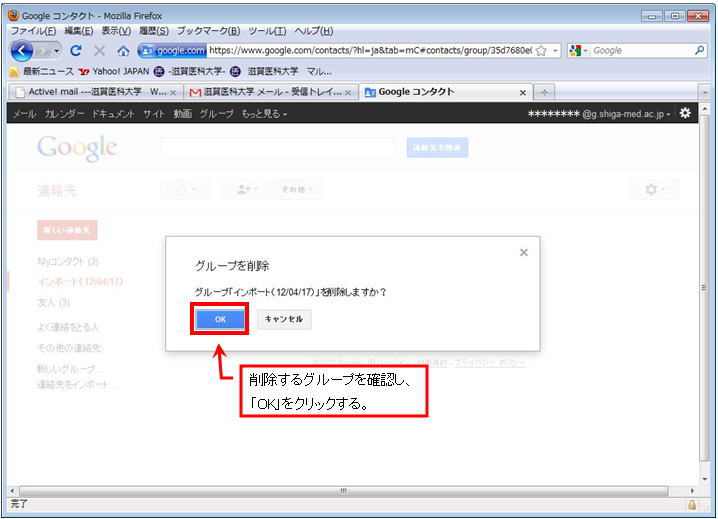Click 動画 in the Google bar
Screen dimensions: 718x519
coord(182,114)
